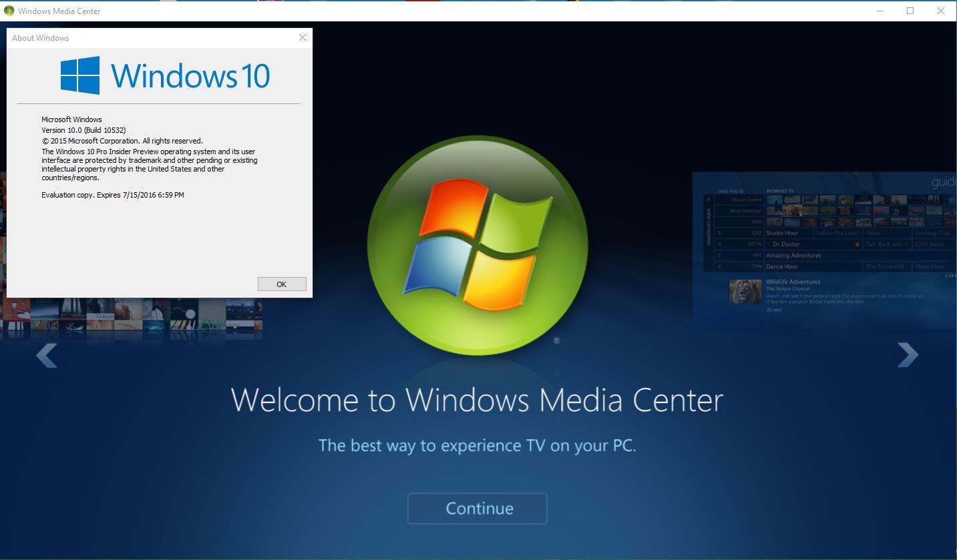Click the Continue button
This screenshot has height=560, width=957.
tap(477, 509)
